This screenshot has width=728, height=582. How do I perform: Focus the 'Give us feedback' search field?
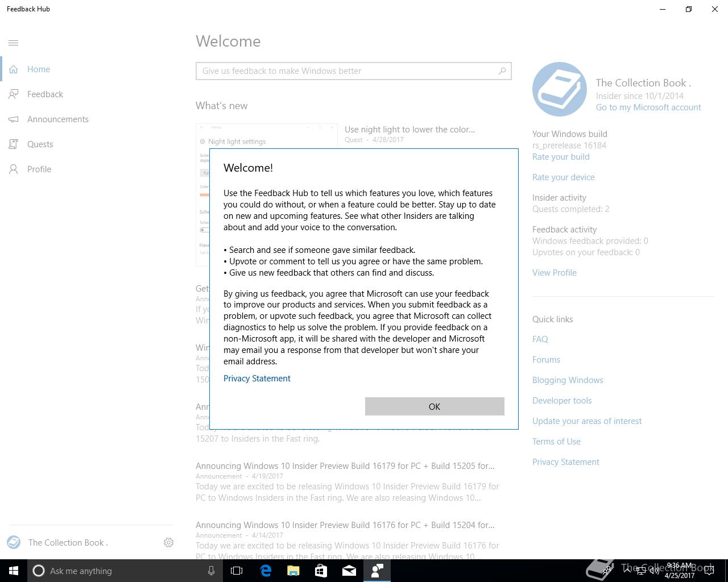353,71
